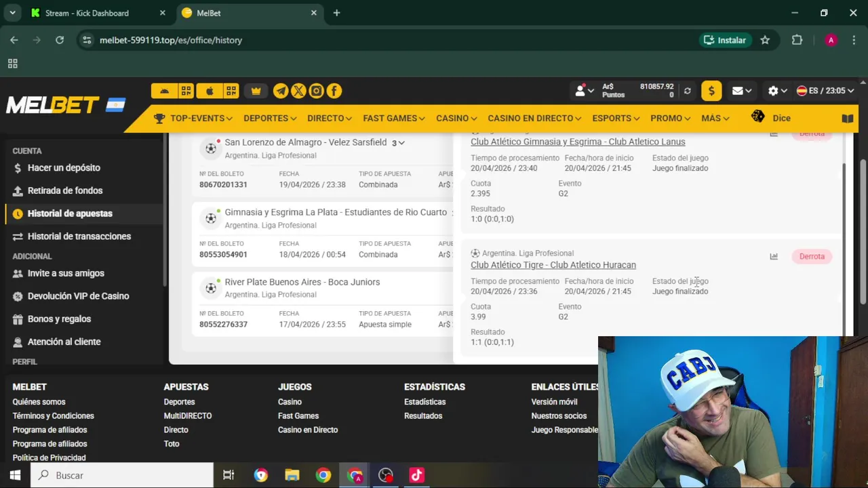The height and width of the screenshot is (488, 868).
Task: Click the Windows taskbar Buscar search box
Action: (121, 475)
